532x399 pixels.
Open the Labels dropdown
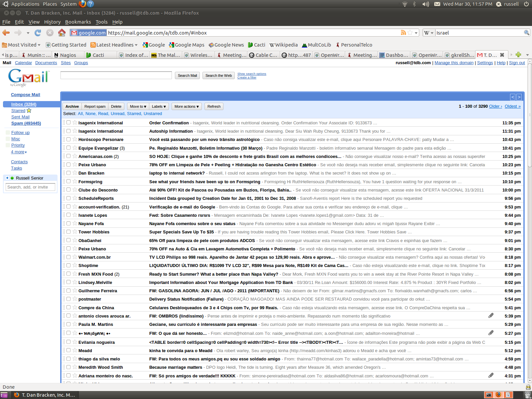159,106
